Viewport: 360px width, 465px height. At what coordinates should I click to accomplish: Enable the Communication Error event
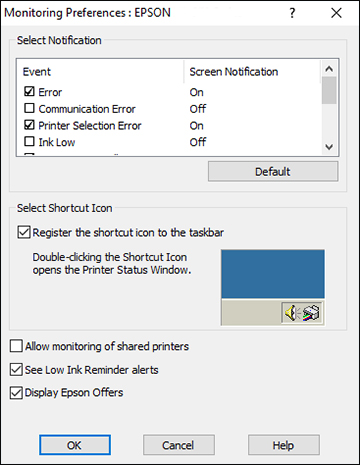(x=29, y=108)
